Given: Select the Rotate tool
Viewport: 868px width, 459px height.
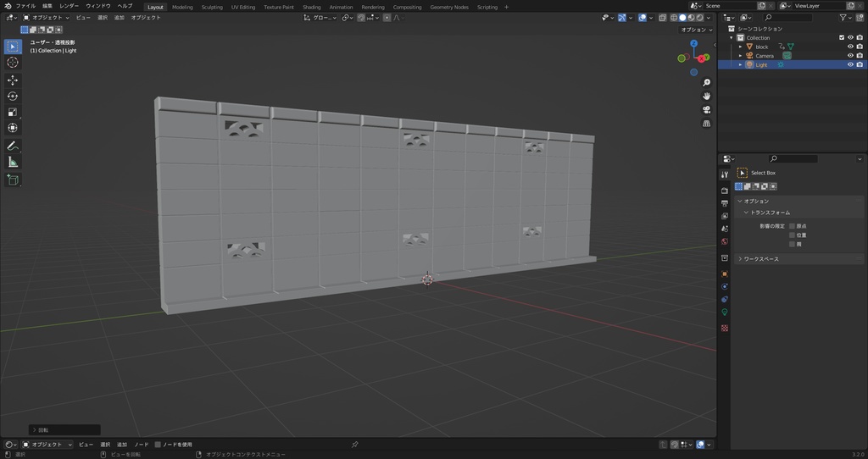Looking at the screenshot, I should (13, 97).
